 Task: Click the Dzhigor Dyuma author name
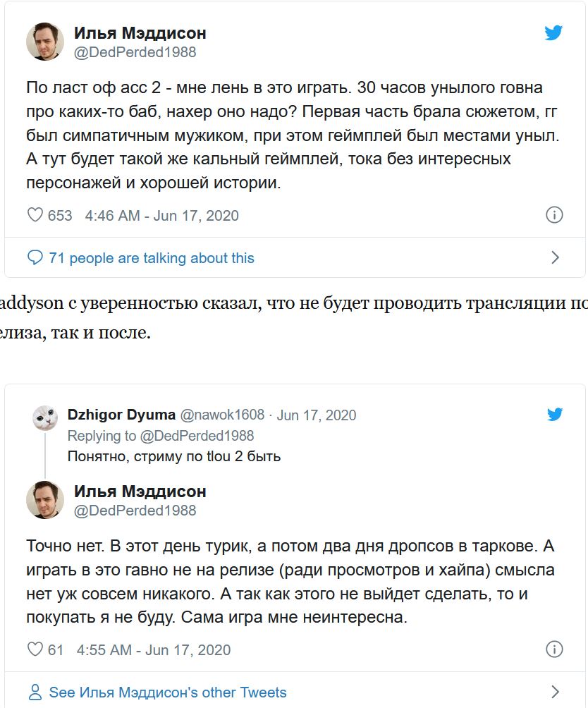pos(121,414)
